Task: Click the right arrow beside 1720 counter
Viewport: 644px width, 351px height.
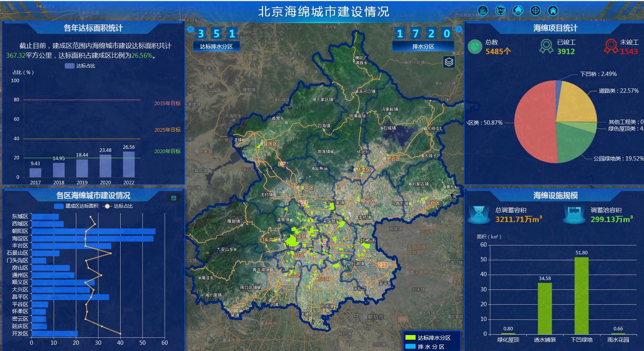Action: tap(459, 29)
